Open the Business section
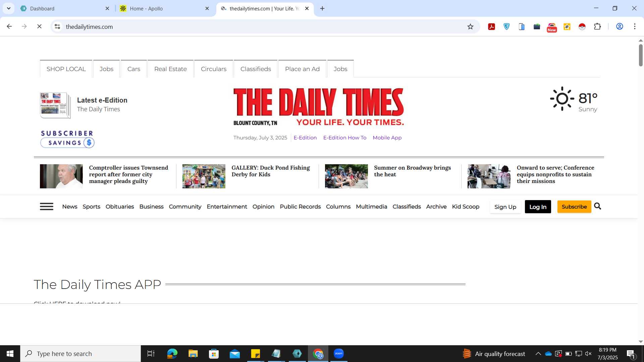Image resolution: width=644 pixels, height=362 pixels. click(151, 207)
